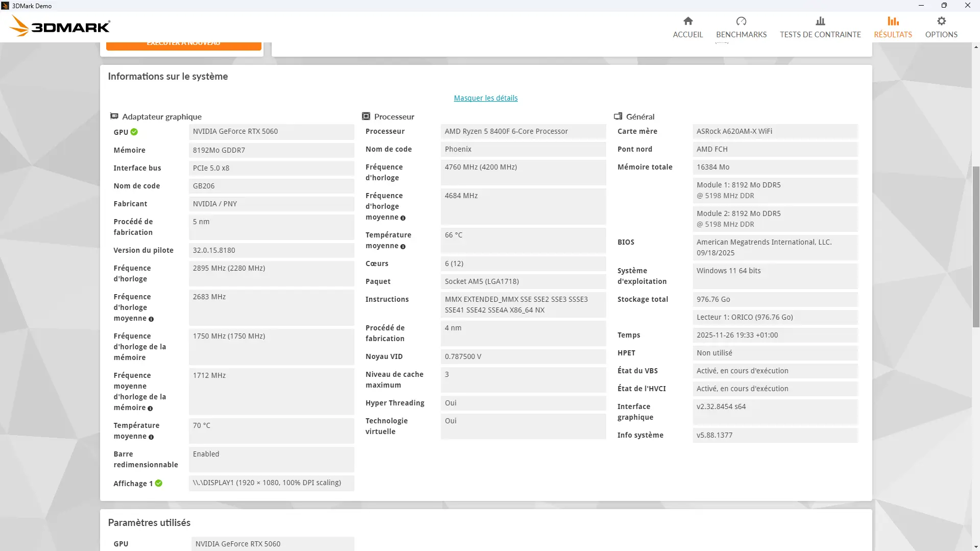
Task: Select the Enabled resizable bar value
Action: [271, 460]
